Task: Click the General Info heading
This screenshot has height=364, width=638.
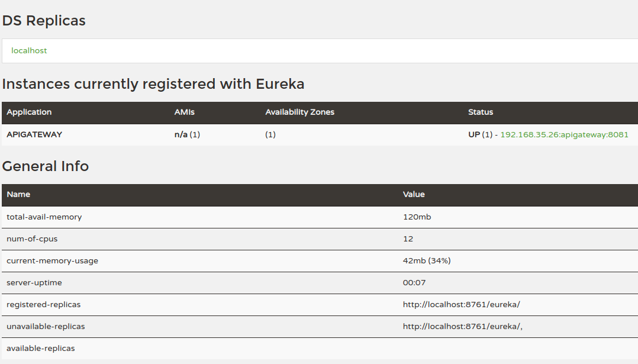Action: click(45, 166)
